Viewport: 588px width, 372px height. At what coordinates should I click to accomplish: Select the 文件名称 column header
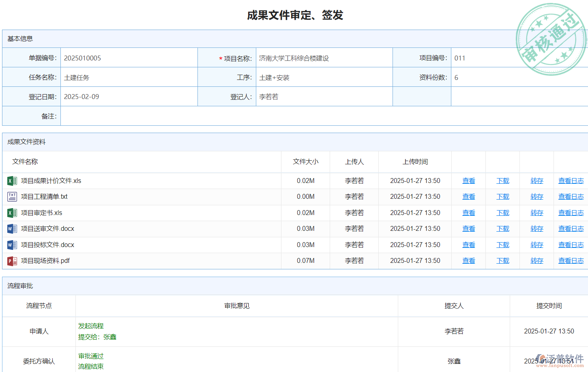(25, 162)
